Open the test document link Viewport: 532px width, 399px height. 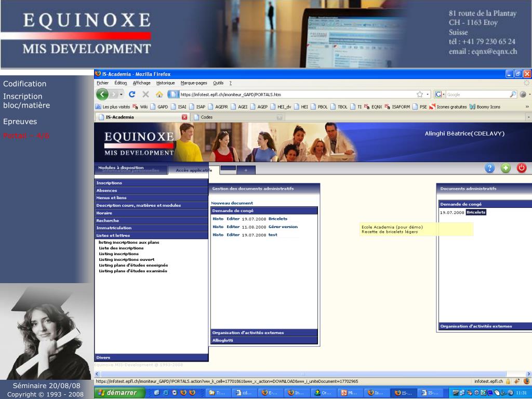coord(273,235)
